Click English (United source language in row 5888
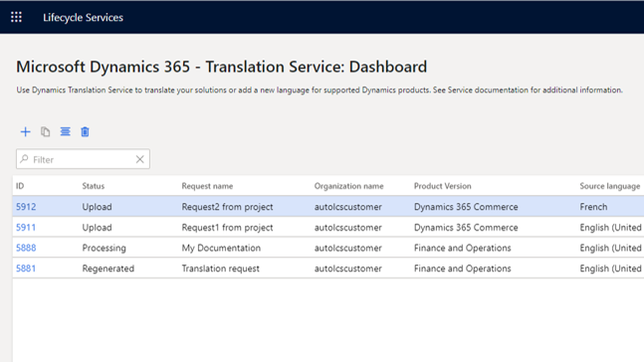The image size is (644, 362). [611, 248]
